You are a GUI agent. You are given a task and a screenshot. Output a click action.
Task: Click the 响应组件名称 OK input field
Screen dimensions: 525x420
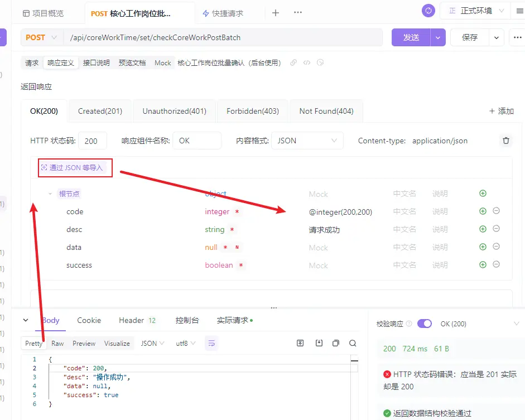(x=197, y=141)
